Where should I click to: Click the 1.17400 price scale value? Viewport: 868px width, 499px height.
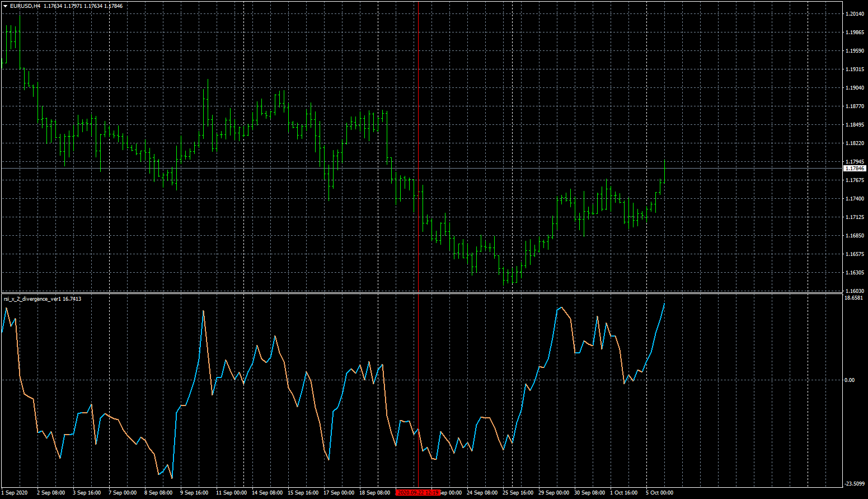point(855,199)
